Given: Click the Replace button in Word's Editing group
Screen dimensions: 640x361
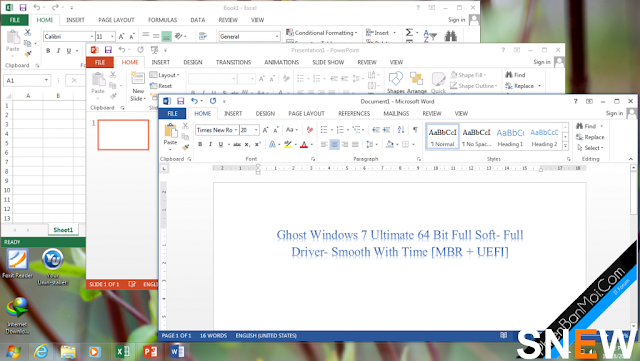Looking at the screenshot, I should coord(590,137).
